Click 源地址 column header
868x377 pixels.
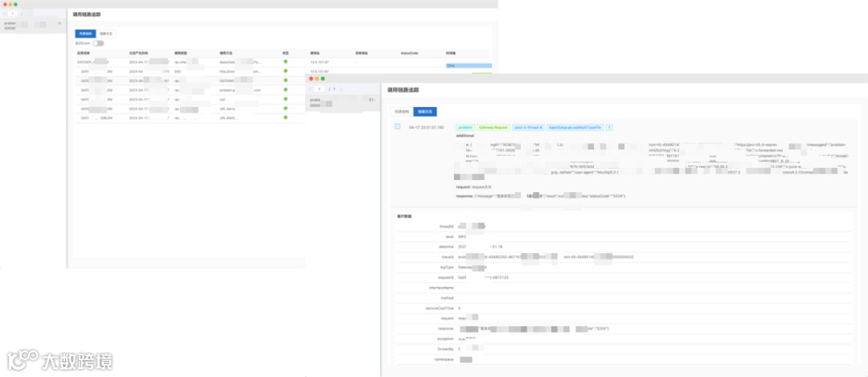pos(315,53)
